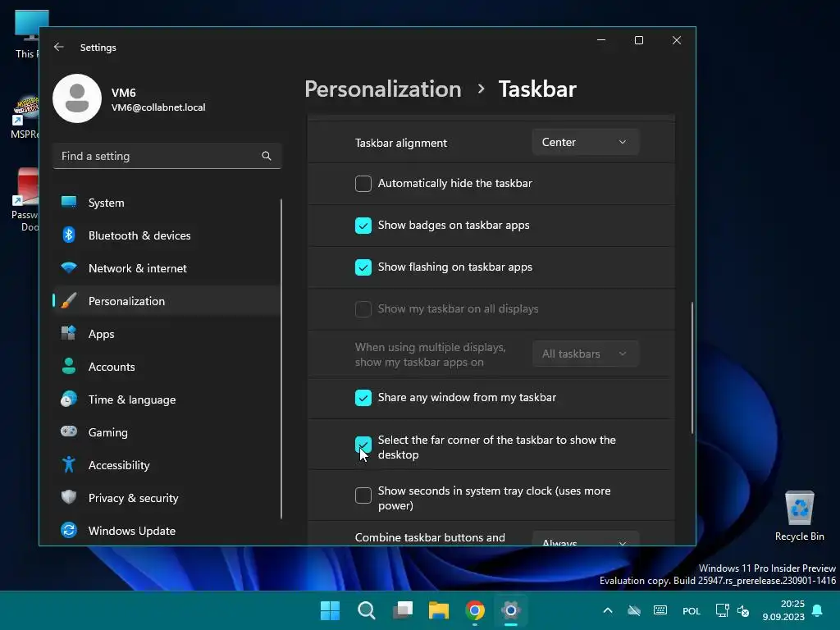840x630 pixels.
Task: Click the Accessibility figure icon
Action: (69, 464)
